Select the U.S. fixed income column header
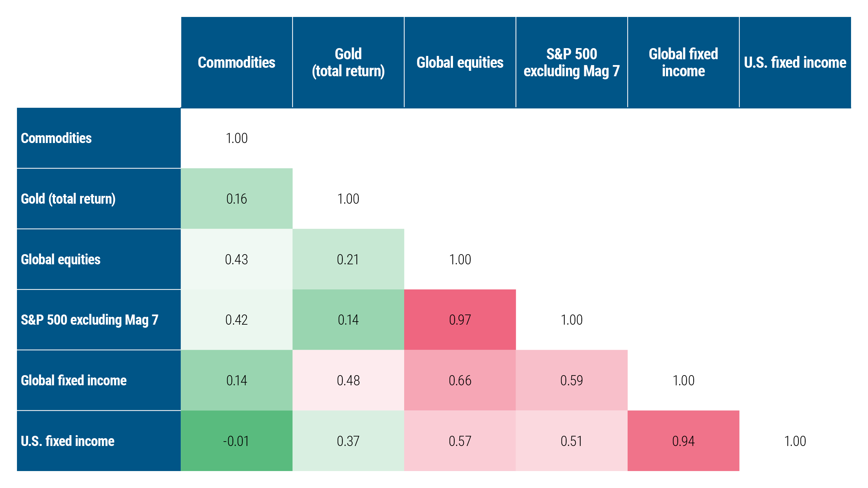This screenshot has width=868, height=488. click(795, 62)
